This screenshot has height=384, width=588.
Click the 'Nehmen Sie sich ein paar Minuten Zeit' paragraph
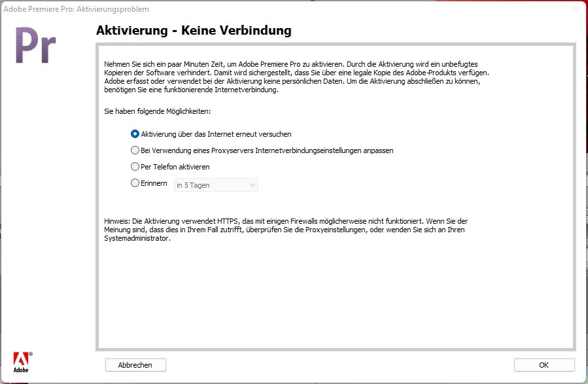click(297, 77)
